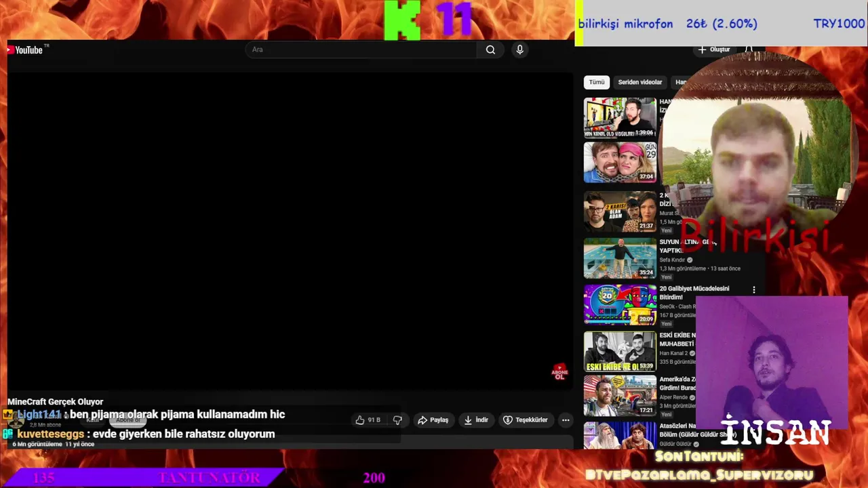This screenshot has height=488, width=868.
Task: Open the more actions ellipsis menu
Action: [x=566, y=420]
